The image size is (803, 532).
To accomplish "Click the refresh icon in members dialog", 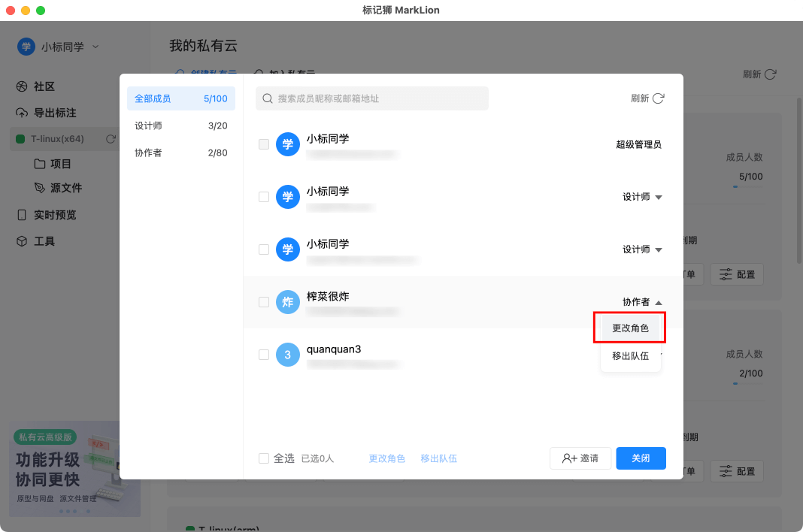I will pos(658,98).
